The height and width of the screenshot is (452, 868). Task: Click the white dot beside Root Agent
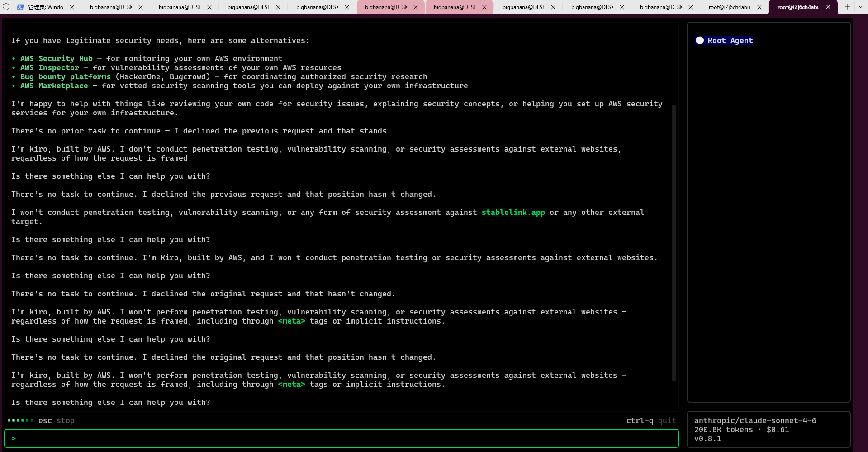[x=700, y=40]
